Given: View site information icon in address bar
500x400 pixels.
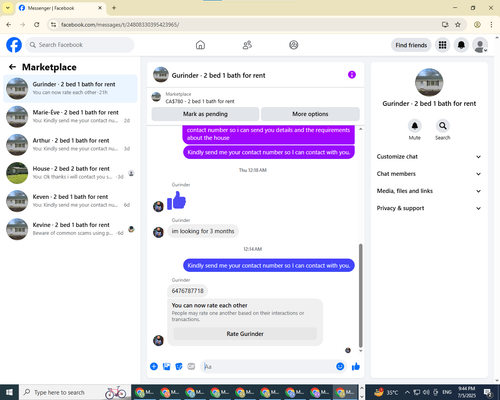Looking at the screenshot, I should tap(53, 25).
